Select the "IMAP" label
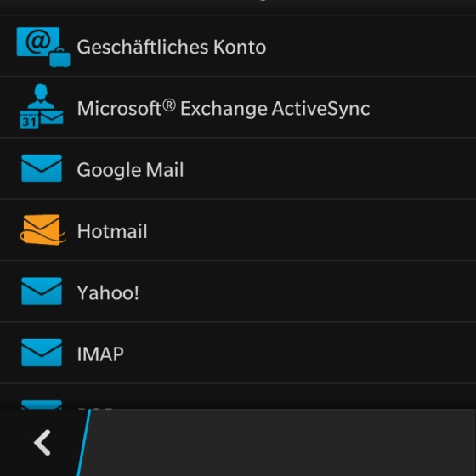476x476 pixels. 100,354
